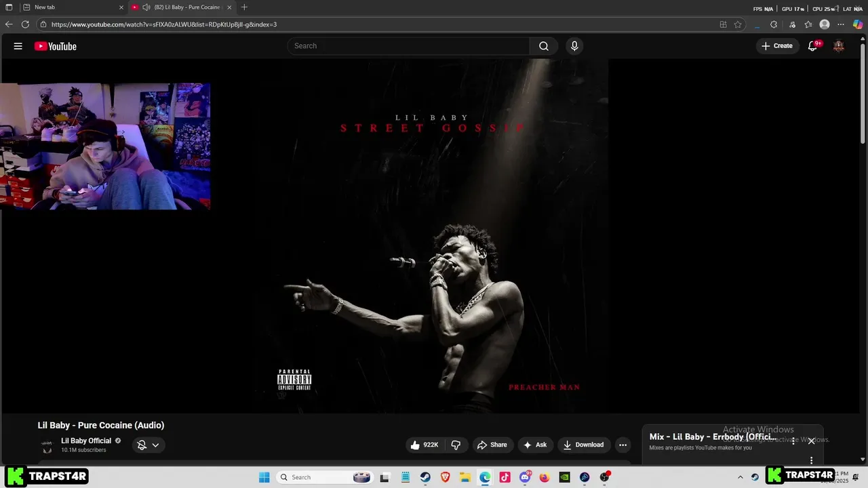Open tab actions menu icon at far left
Screen dimensions: 868x488
[9, 7]
